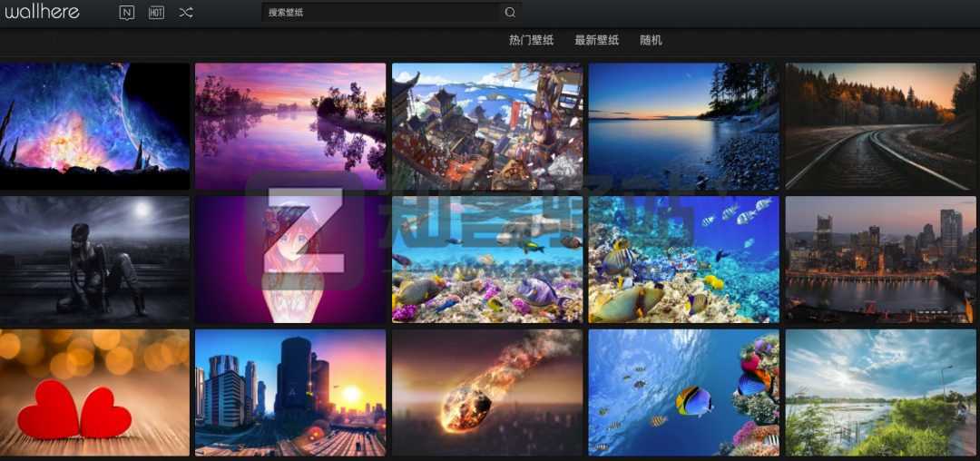
Task: Open the purple lake reflection wallpaper
Action: [x=290, y=125]
